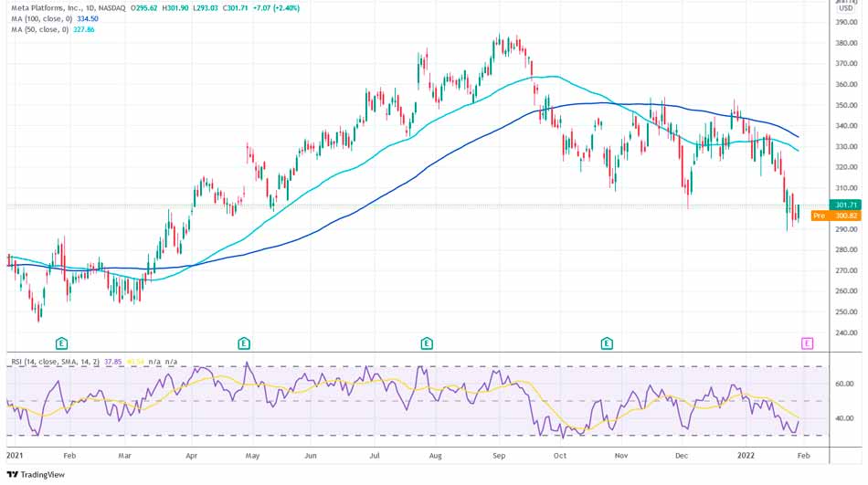
Task: Click the earnings marker near August
Action: click(426, 343)
